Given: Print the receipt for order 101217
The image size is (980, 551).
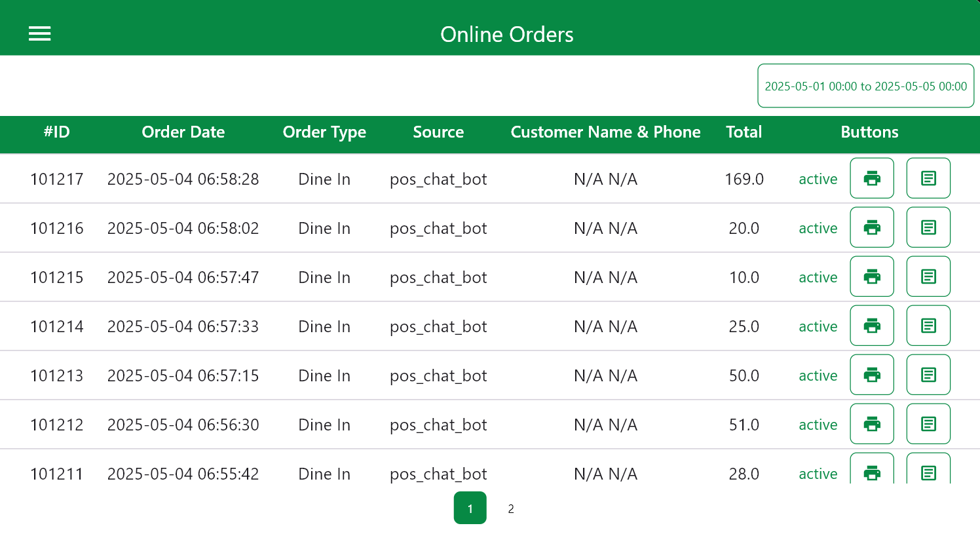Looking at the screenshot, I should click(872, 178).
